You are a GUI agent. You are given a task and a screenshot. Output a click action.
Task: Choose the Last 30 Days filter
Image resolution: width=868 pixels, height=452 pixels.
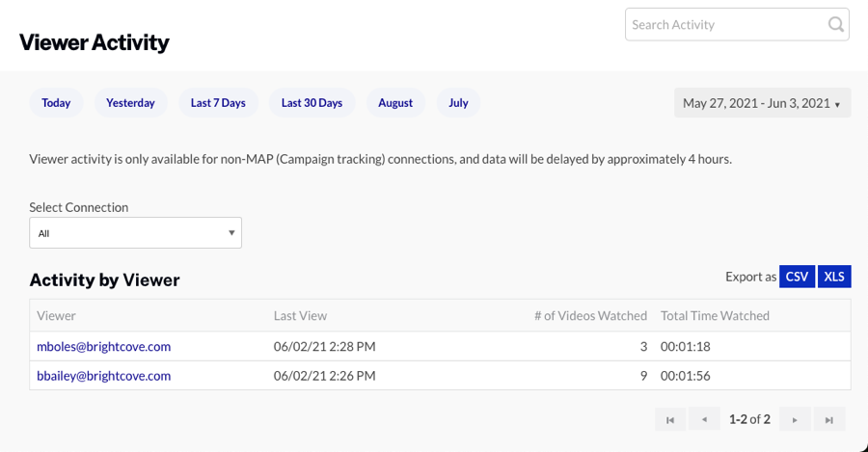(312, 103)
